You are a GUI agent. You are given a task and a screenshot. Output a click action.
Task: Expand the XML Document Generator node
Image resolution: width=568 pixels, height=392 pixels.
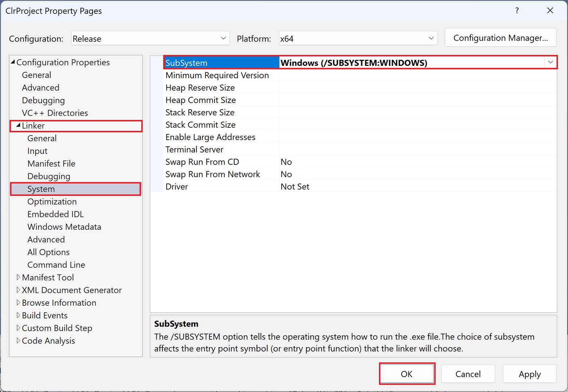[18, 290]
